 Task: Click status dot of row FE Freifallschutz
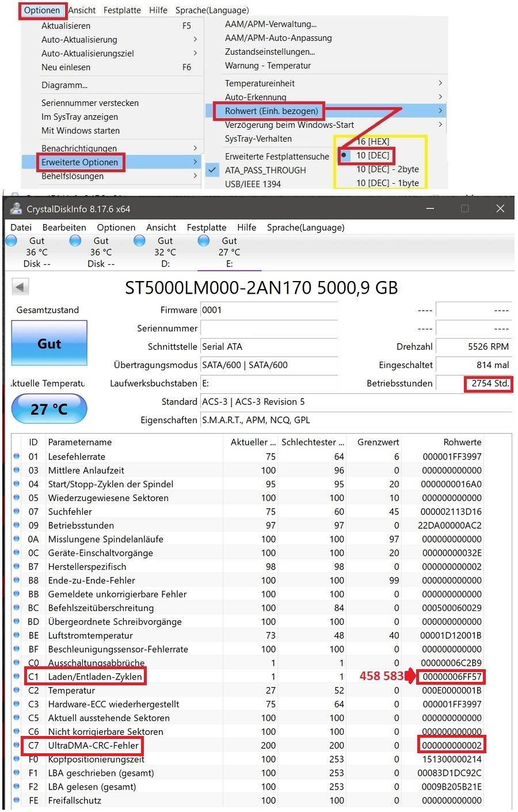17,800
